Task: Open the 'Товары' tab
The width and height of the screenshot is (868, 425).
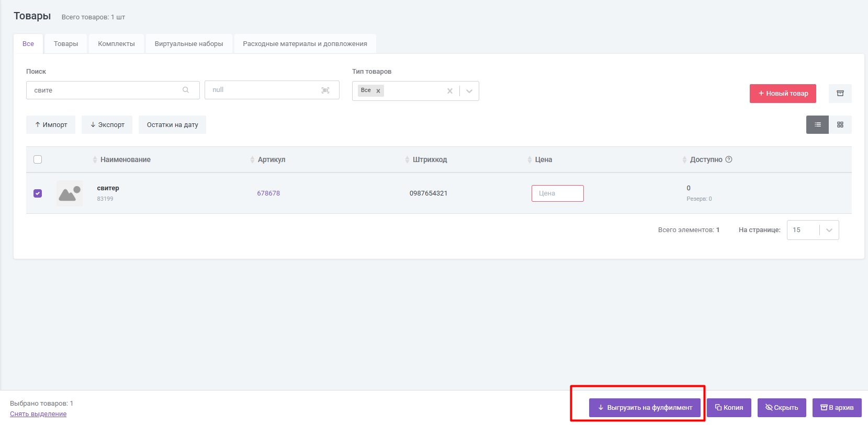Action: 66,44
